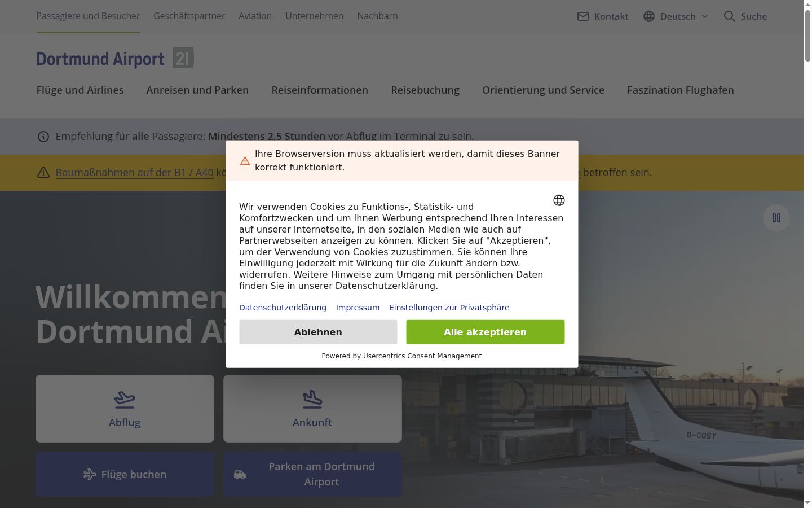Click the 21 logo badge
The height and width of the screenshot is (508, 812).
click(183, 58)
